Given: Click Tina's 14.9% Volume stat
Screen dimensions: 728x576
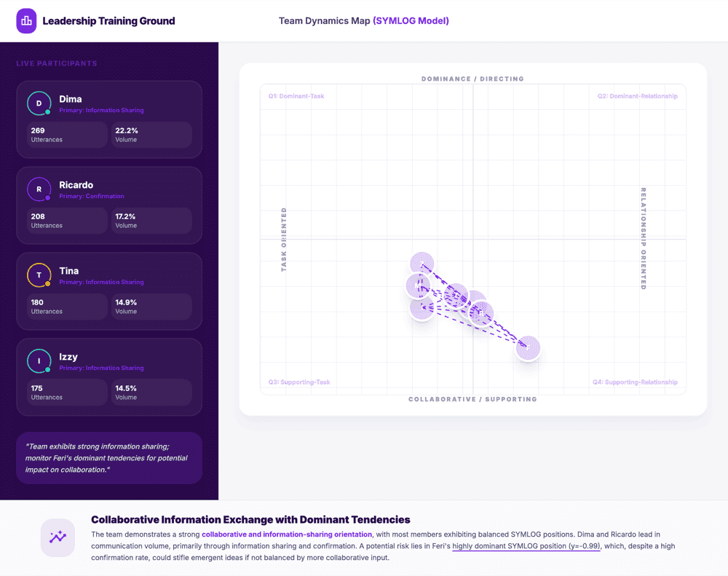Looking at the screenshot, I should 151,307.
